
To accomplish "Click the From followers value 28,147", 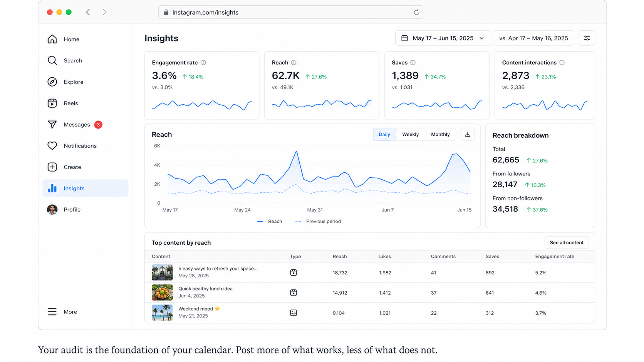I will click(x=505, y=185).
